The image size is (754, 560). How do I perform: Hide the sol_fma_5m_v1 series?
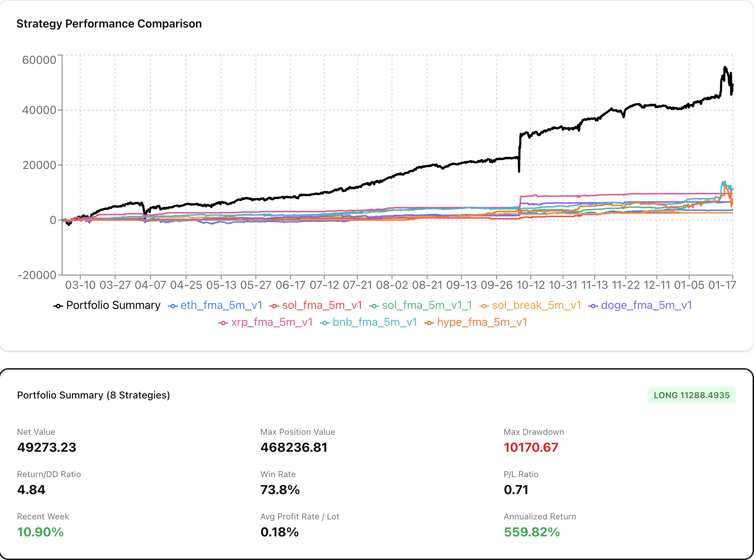click(x=322, y=305)
